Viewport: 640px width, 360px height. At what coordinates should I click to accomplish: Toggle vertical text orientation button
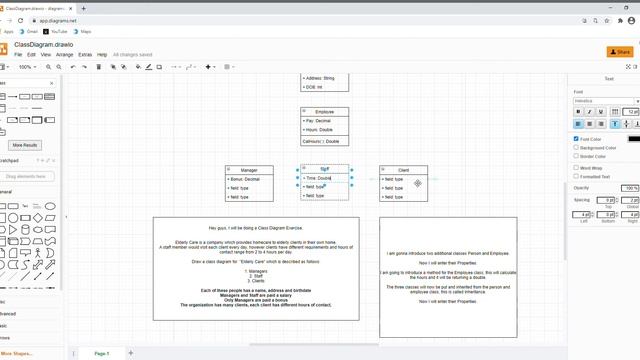coord(615,111)
